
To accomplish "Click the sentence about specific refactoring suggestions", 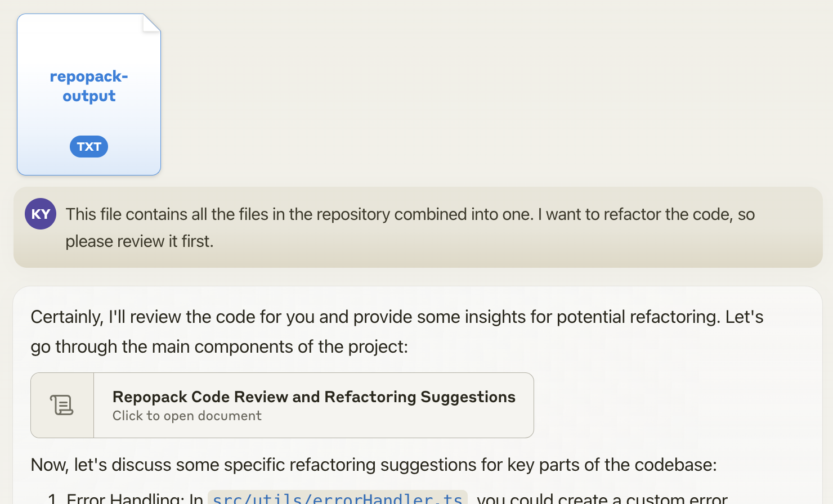I will coord(373,465).
